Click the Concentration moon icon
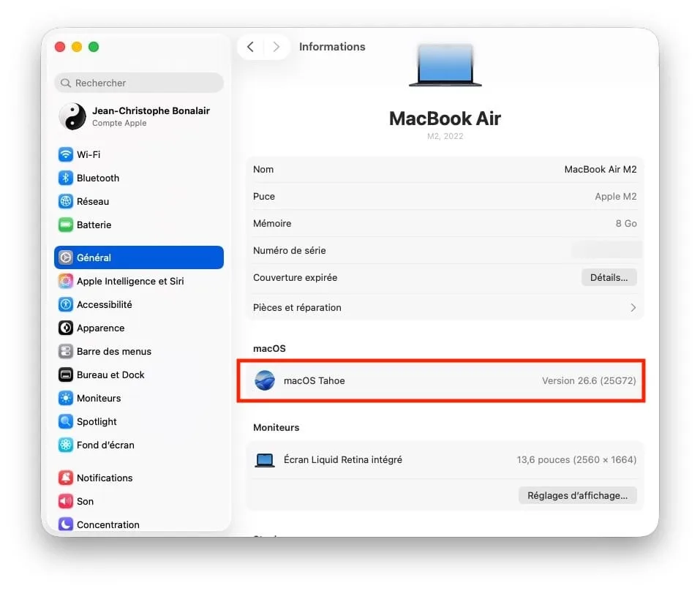 [66, 524]
